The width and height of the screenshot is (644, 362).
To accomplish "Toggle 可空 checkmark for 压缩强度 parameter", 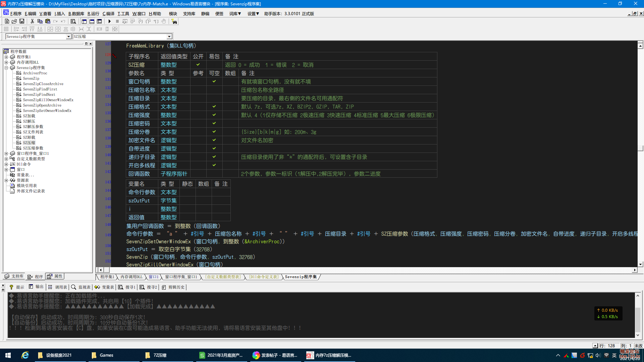I will click(x=214, y=115).
